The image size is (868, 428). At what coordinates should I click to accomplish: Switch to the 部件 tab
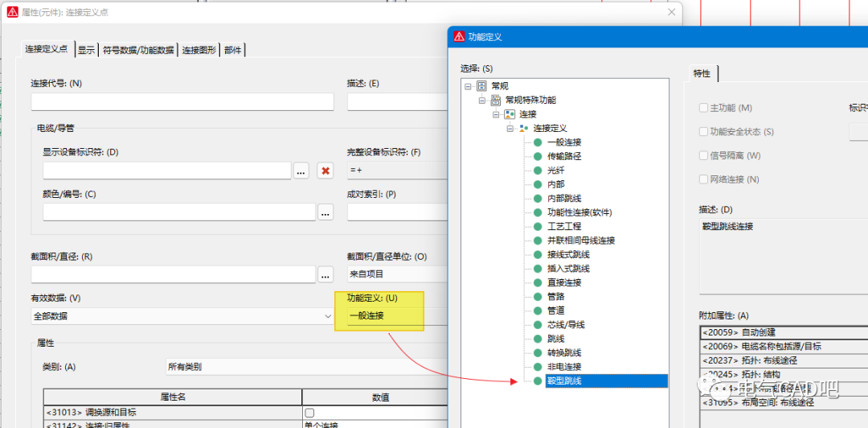(232, 50)
